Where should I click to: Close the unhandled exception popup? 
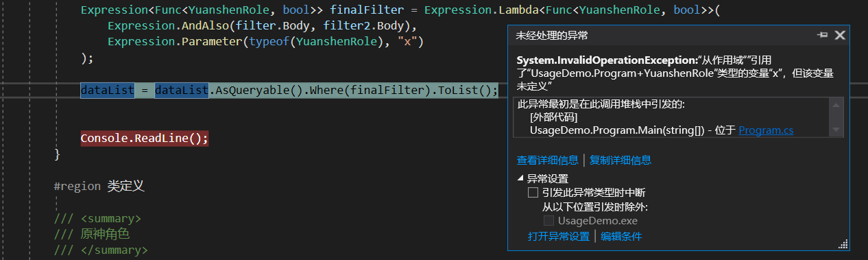tap(839, 35)
